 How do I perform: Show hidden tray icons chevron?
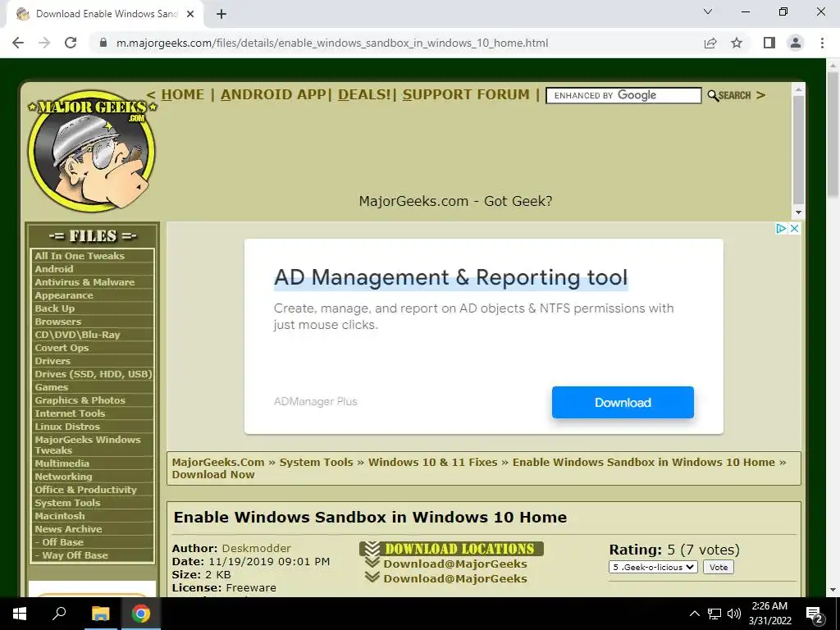tap(694, 614)
